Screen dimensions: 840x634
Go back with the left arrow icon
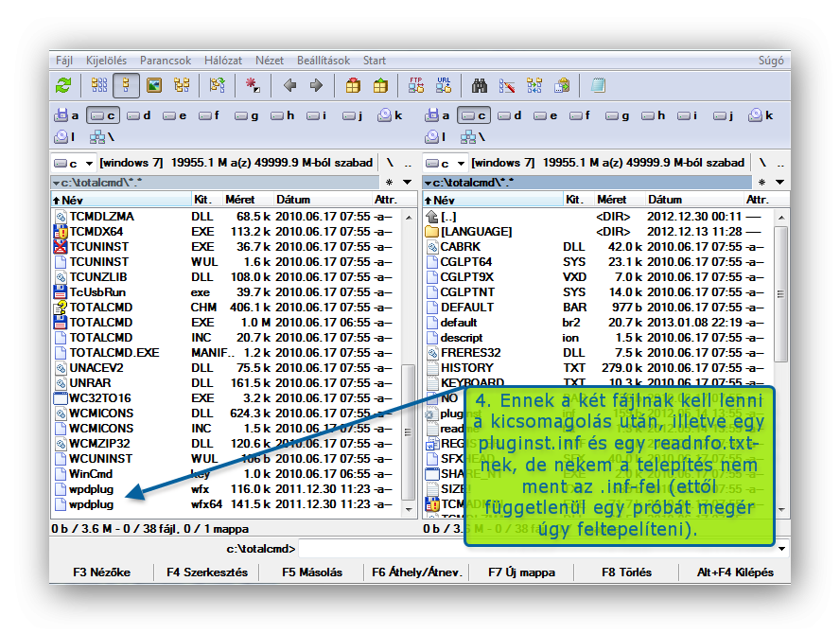[289, 85]
